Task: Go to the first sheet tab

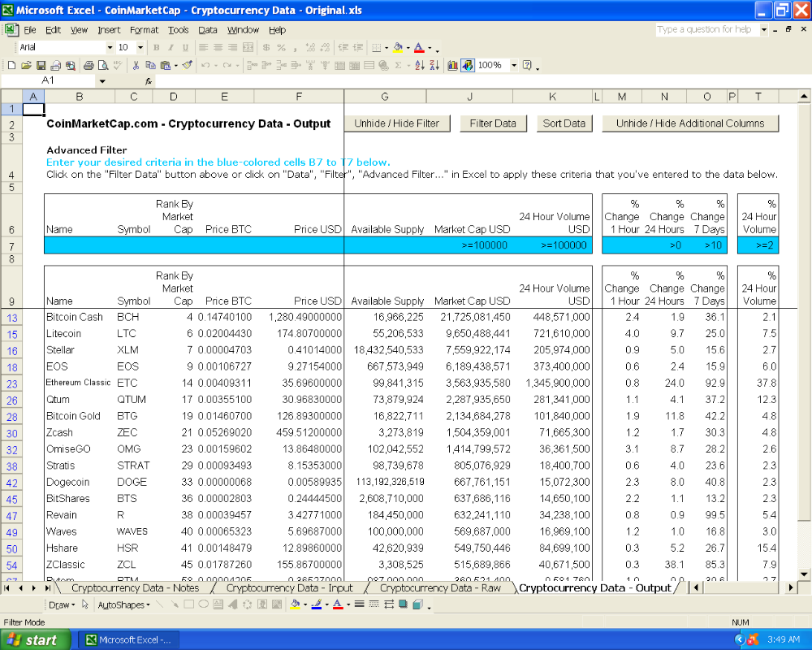Action: (7, 587)
